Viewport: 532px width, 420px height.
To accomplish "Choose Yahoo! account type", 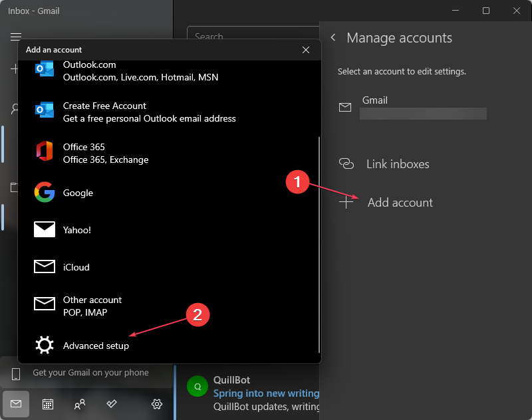I will pyautogui.click(x=77, y=230).
